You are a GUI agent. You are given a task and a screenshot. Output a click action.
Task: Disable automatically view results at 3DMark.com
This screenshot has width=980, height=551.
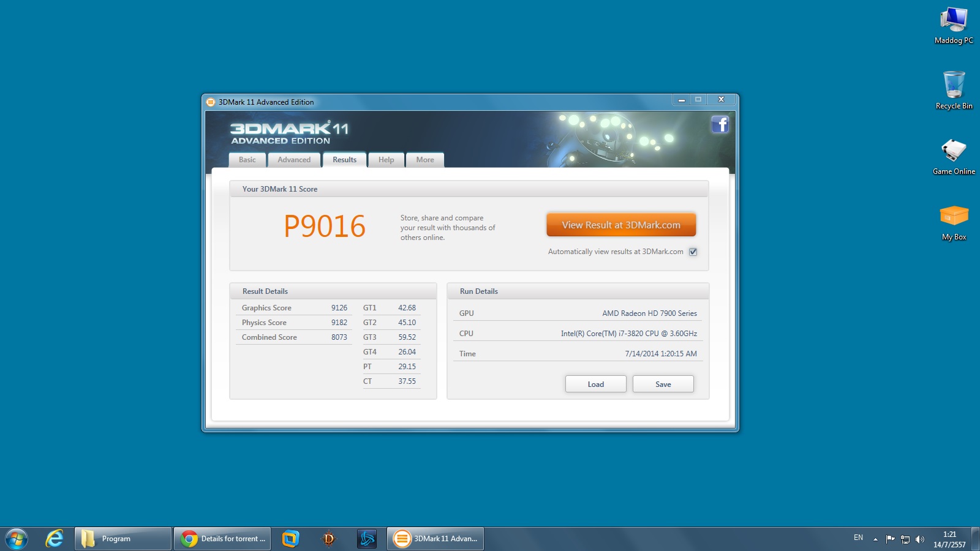[x=693, y=252]
